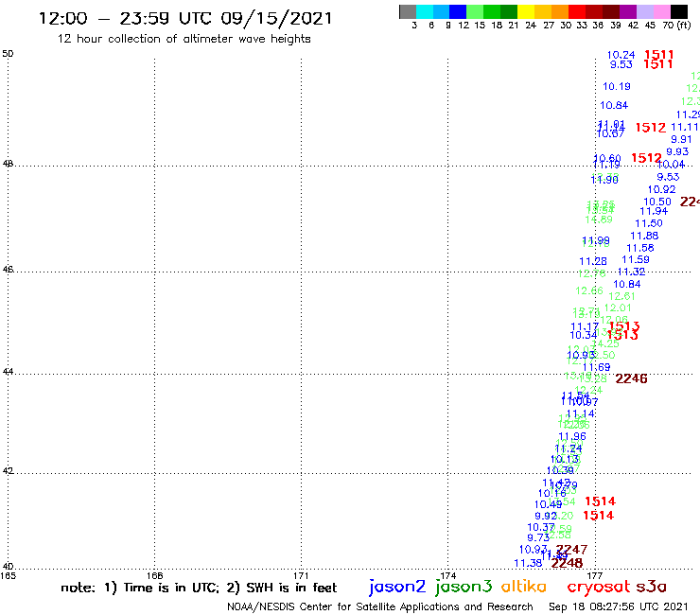The width and height of the screenshot is (700, 615).
Task: Click the '70 (ft)' label on the color scale
Action: pyautogui.click(x=676, y=25)
